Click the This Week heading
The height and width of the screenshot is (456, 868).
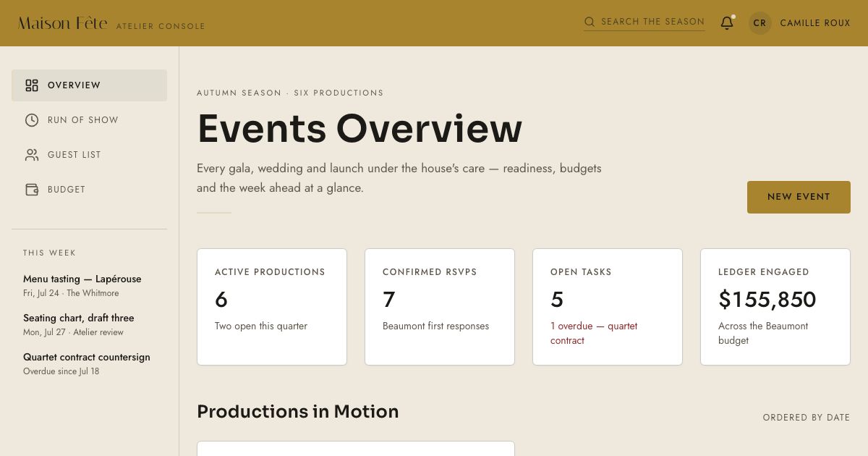tap(49, 253)
